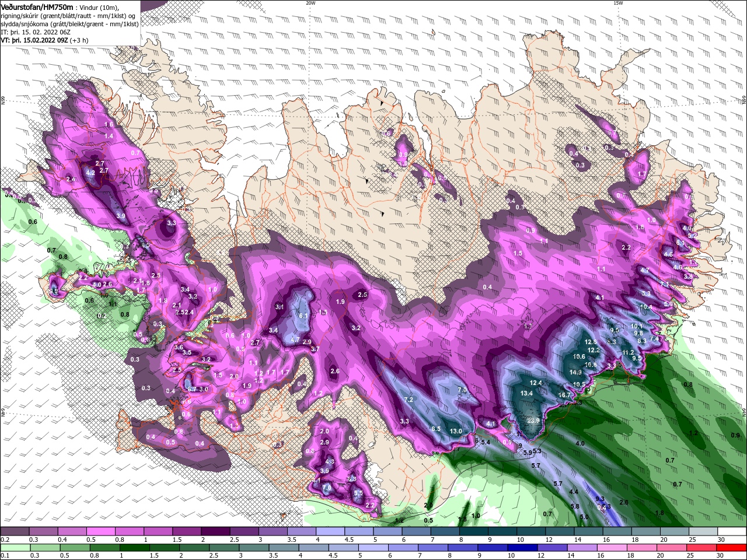
Task: Click the title text 'Veðurstofan/HM750m'
Action: pyautogui.click(x=37, y=6)
